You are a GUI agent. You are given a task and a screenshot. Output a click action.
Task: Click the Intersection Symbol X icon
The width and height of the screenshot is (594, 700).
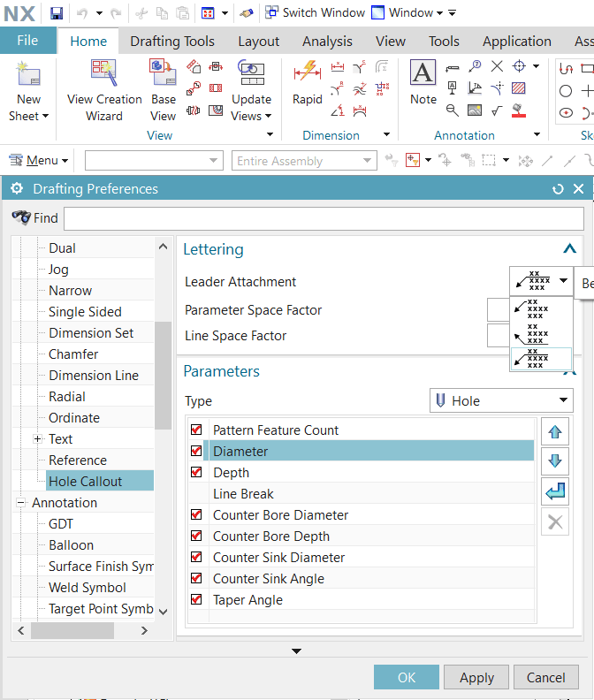[x=497, y=66]
